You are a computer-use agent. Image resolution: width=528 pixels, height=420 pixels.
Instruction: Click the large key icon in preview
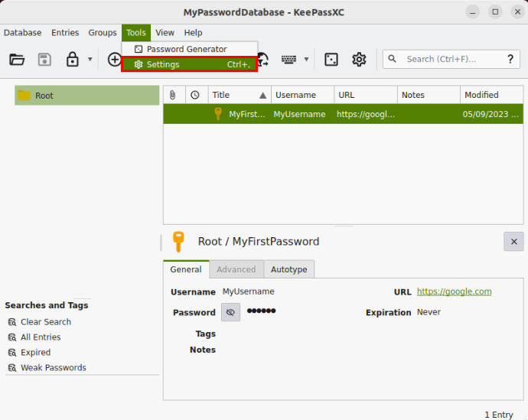coord(178,241)
